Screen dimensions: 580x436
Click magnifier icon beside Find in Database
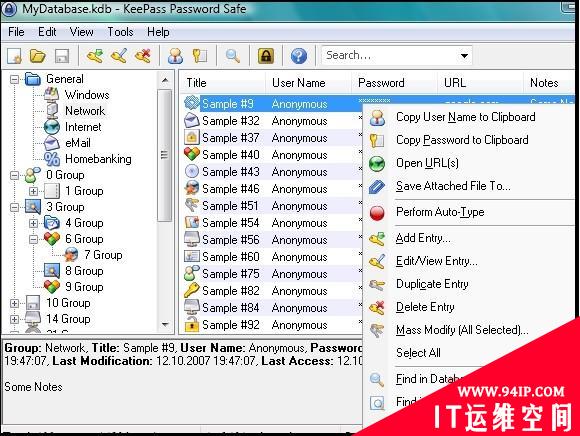pyautogui.click(x=377, y=379)
